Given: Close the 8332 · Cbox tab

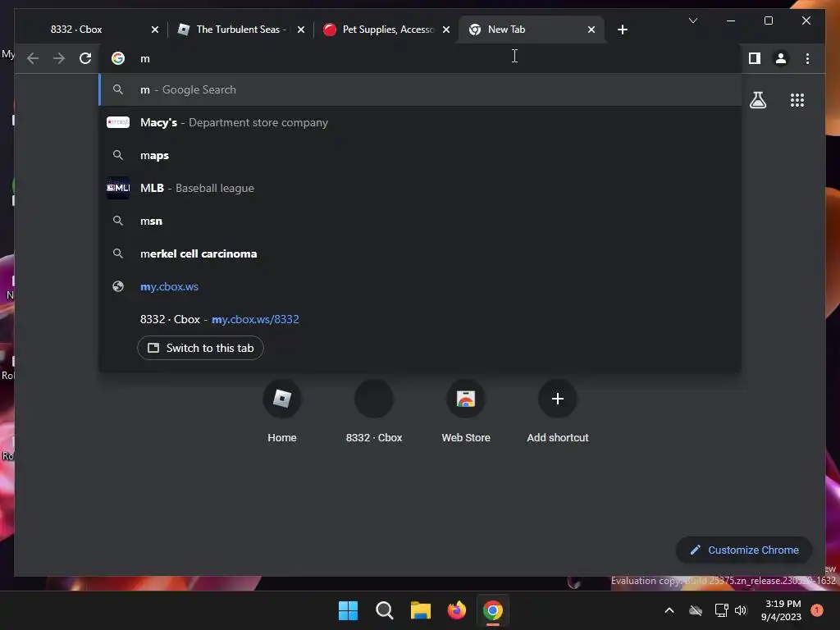Looking at the screenshot, I should pos(155,30).
